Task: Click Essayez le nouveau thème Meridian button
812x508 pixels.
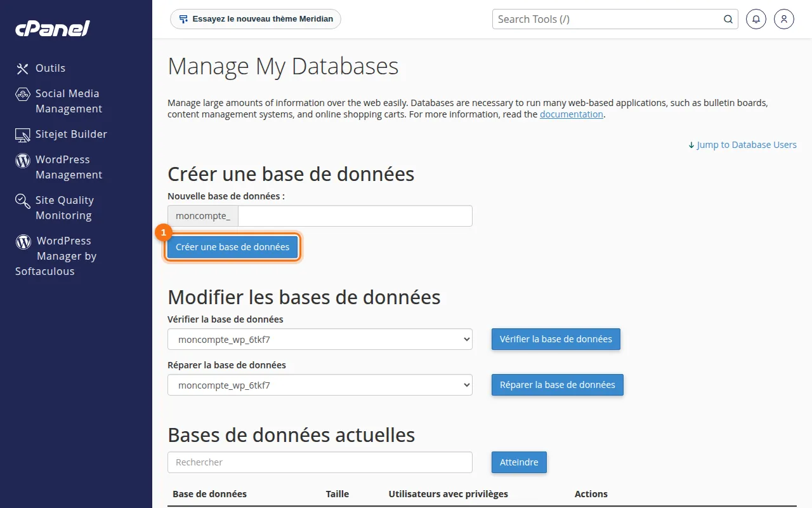Action: [256, 19]
